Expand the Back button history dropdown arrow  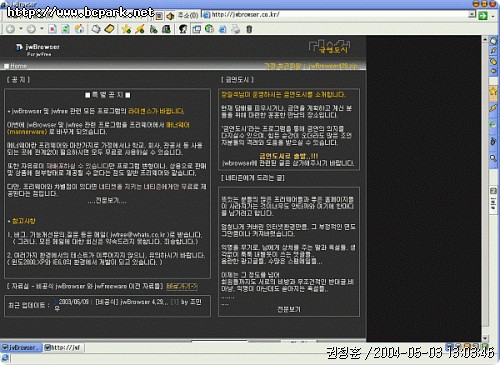click(21, 29)
